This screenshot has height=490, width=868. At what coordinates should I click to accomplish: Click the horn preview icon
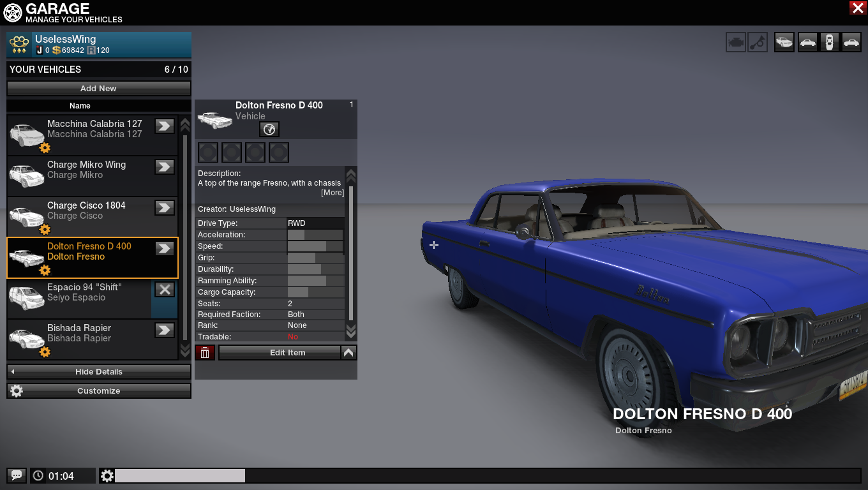(x=758, y=43)
